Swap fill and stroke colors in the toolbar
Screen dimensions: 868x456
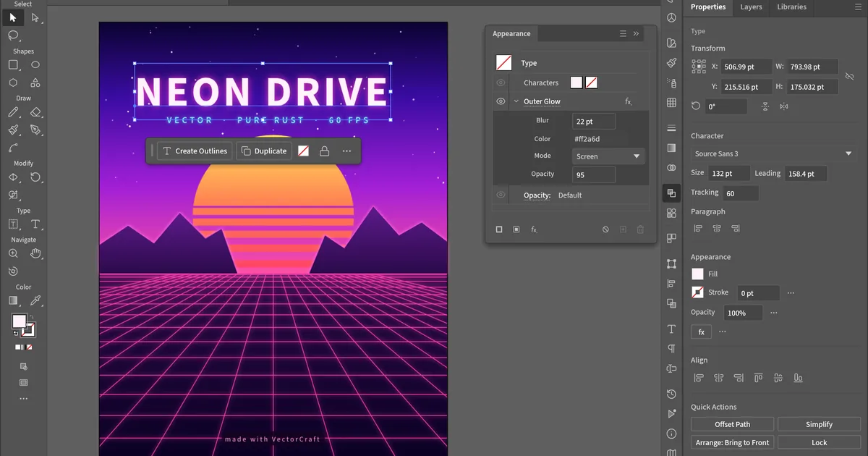tap(32, 317)
